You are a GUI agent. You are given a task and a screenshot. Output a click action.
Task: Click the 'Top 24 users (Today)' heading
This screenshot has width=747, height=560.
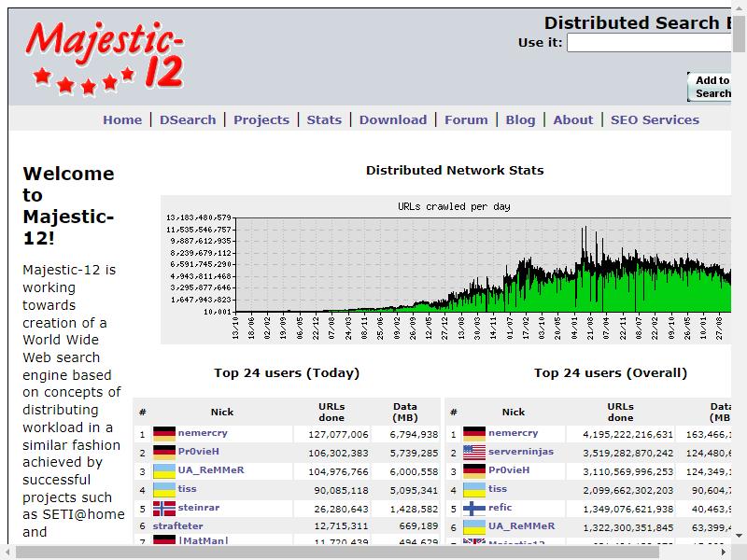click(x=287, y=372)
